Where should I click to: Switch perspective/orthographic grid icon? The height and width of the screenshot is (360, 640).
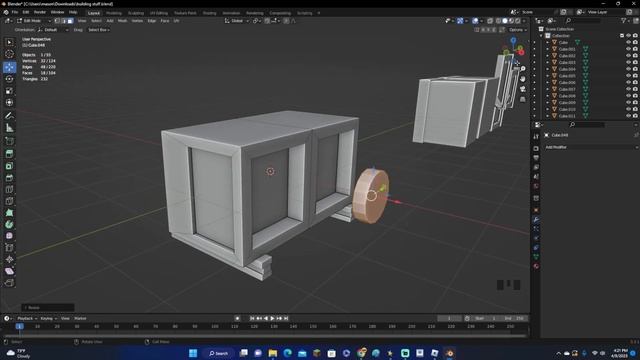(523, 99)
